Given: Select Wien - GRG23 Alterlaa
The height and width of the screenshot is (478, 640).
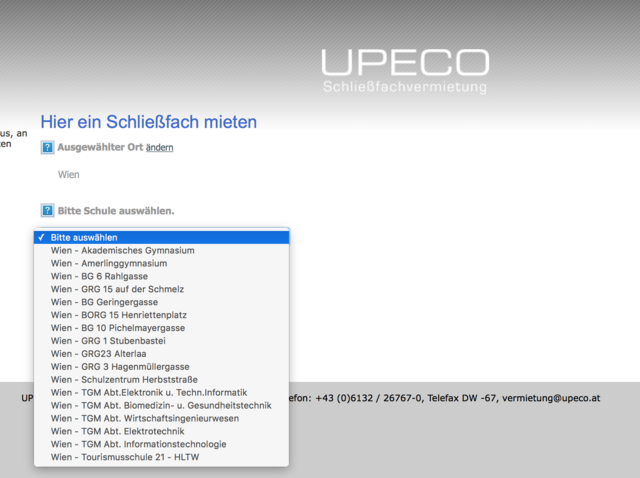Looking at the screenshot, I should pyautogui.click(x=162, y=353).
